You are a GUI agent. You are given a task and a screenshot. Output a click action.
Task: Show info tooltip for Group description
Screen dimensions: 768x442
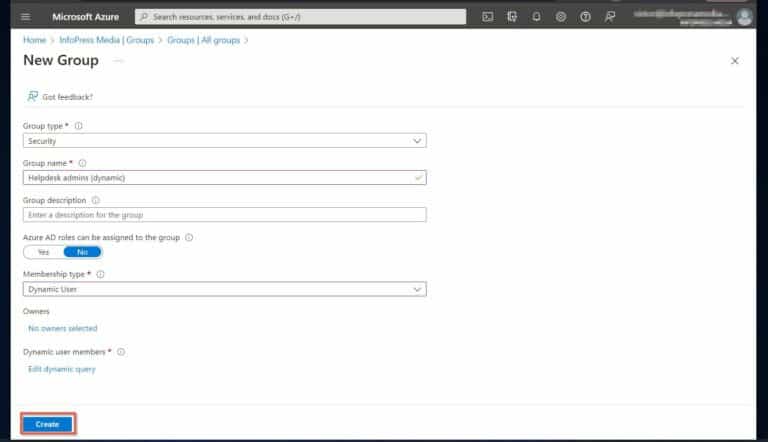tap(96, 200)
